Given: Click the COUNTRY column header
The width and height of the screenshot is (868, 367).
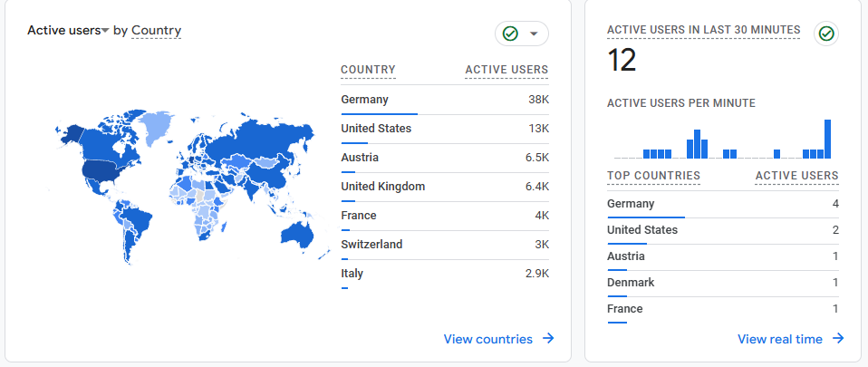Looking at the screenshot, I should [x=368, y=71].
